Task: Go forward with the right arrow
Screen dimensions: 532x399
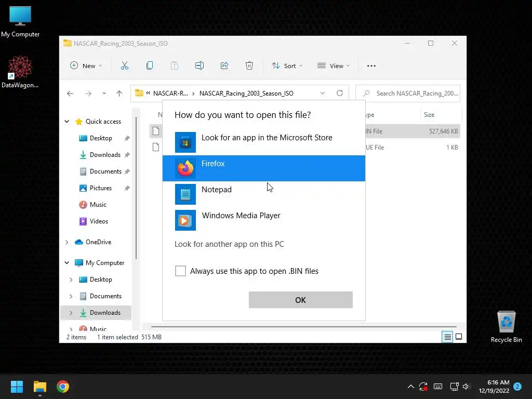Action: 88,94
